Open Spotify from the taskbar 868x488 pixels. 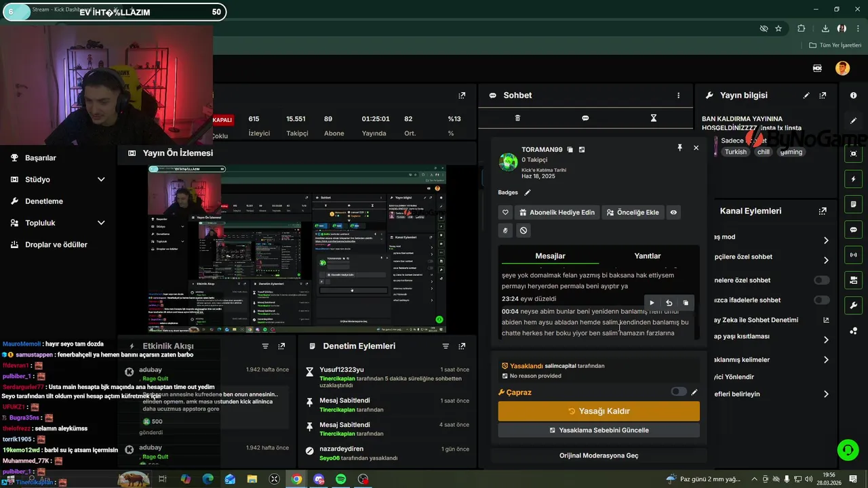(x=341, y=479)
